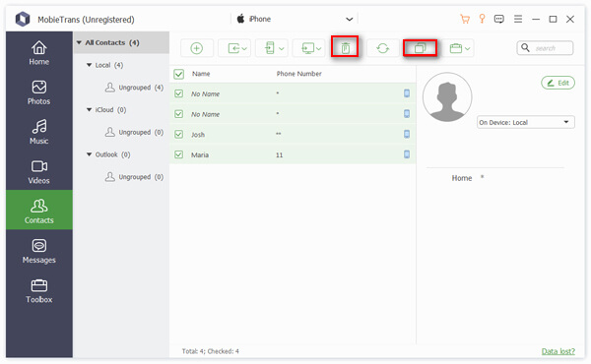Click the refresh contacts icon

(382, 48)
